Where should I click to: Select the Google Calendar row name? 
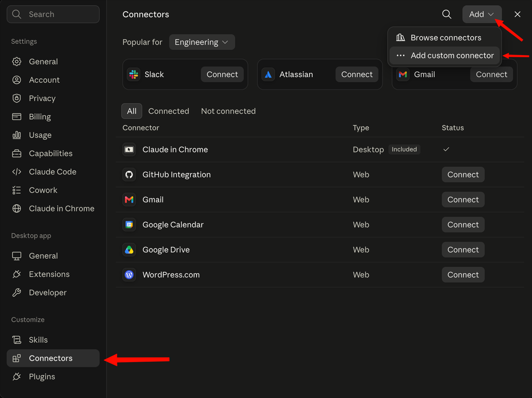pos(173,224)
